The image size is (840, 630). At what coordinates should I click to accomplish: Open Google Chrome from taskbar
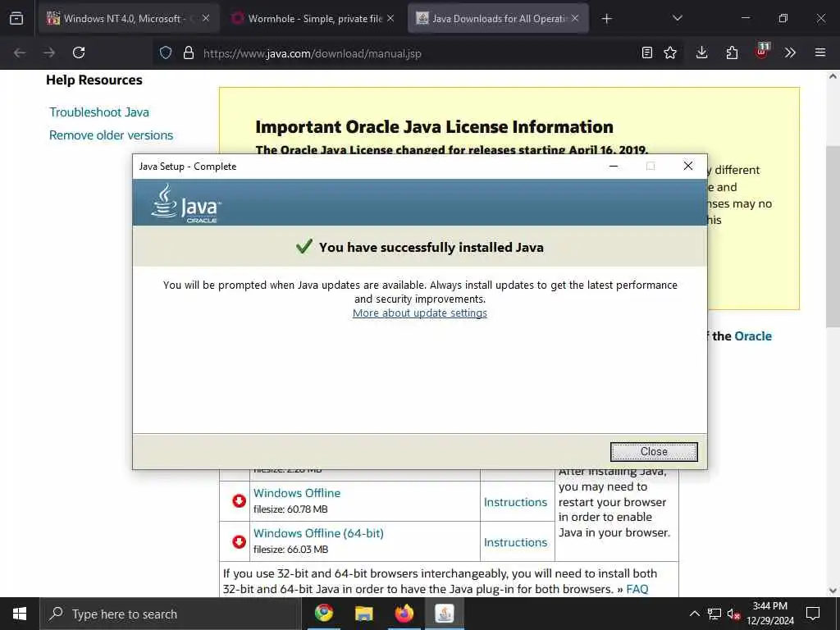(323, 613)
